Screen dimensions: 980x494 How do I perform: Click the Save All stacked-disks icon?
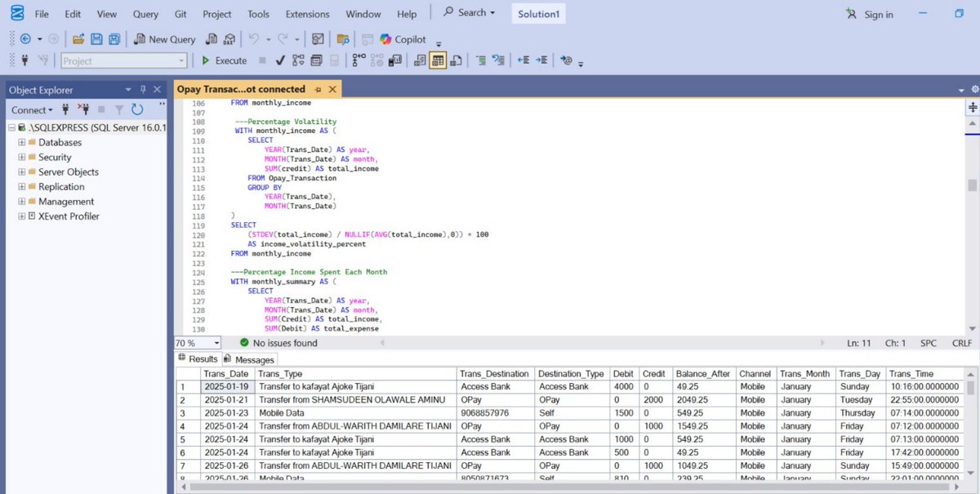(x=114, y=38)
